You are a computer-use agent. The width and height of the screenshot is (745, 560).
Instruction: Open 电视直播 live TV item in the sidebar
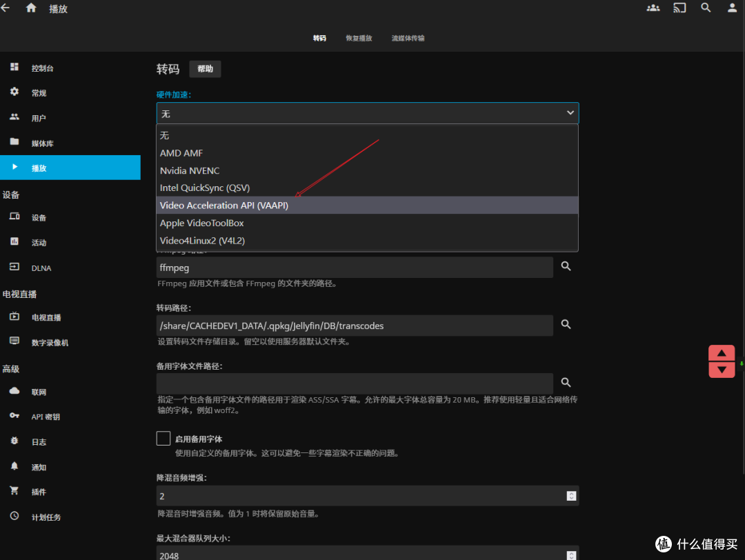[x=70, y=317]
